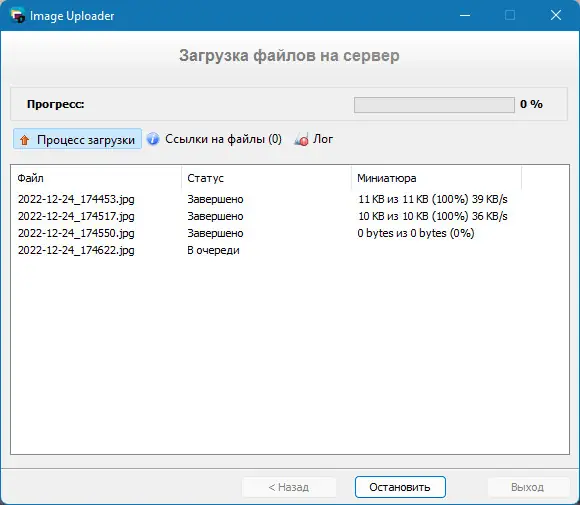
Task: Click the В очереди status cell
Action: tap(213, 250)
